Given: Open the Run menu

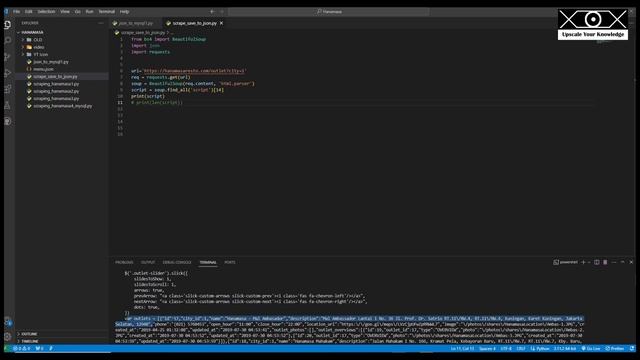Looking at the screenshot, I should click(x=89, y=12).
